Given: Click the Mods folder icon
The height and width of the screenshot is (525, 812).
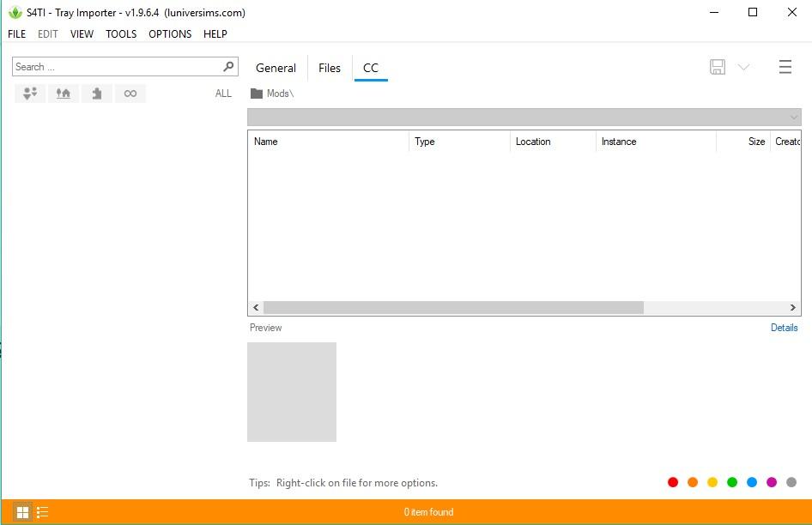Looking at the screenshot, I should pos(257,94).
